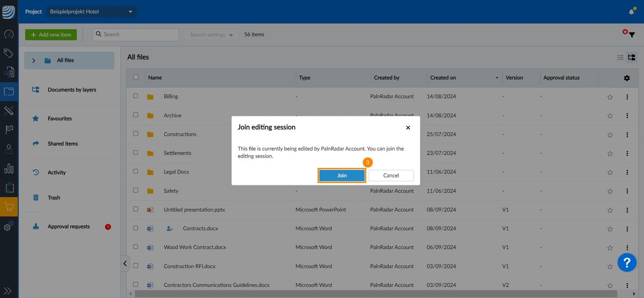Image resolution: width=644 pixels, height=298 pixels.
Task: Open the shopping cart sidebar icon
Action: click(9, 207)
